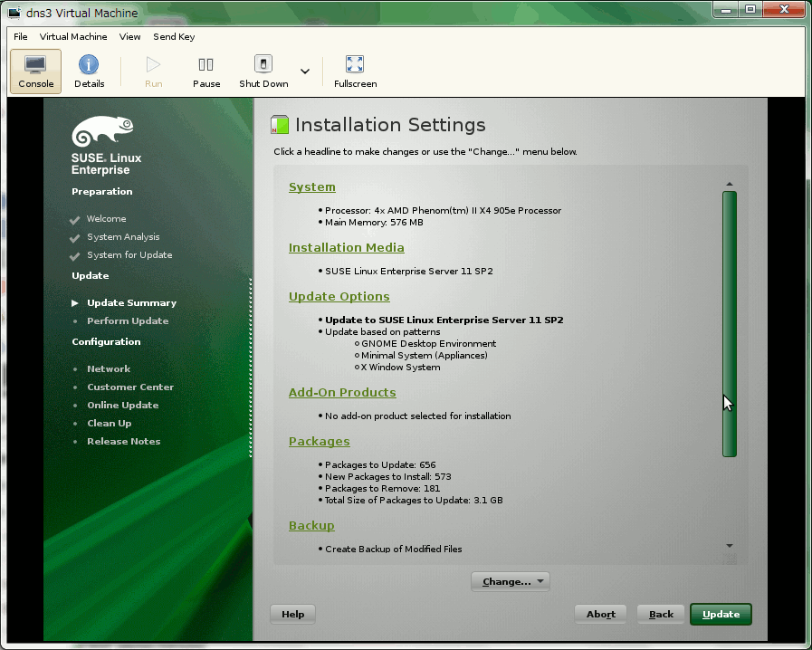Open the Update Options headline

pos(339,296)
